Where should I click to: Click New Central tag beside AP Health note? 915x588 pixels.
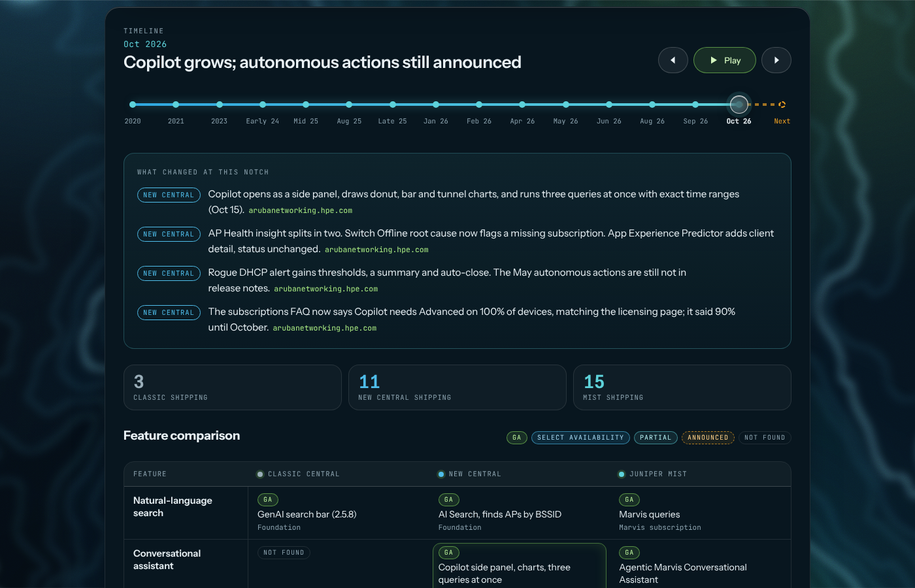point(169,235)
